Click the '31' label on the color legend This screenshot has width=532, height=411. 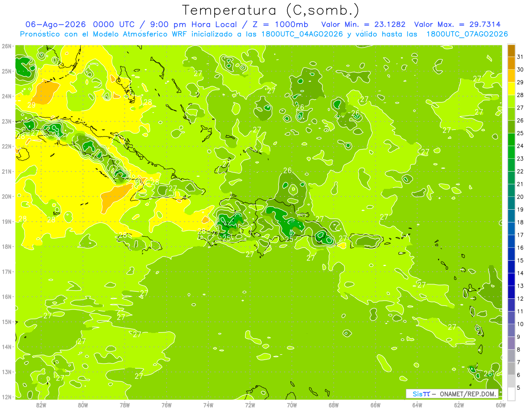(520, 57)
